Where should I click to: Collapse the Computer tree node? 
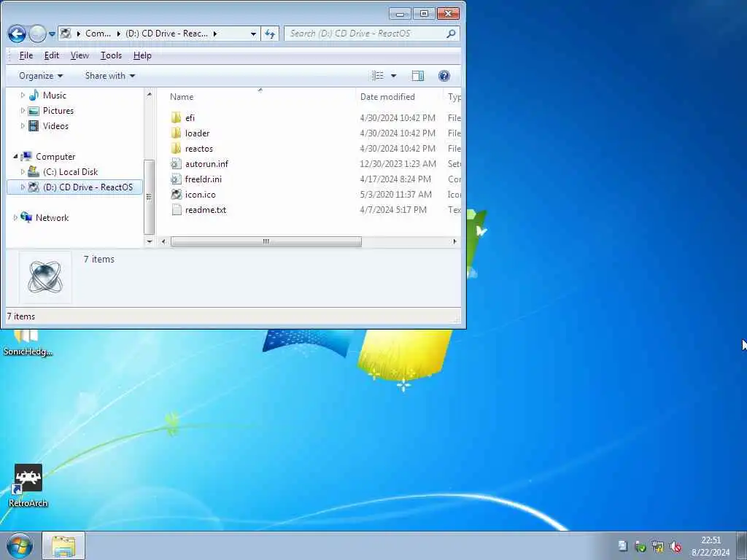pyautogui.click(x=15, y=157)
